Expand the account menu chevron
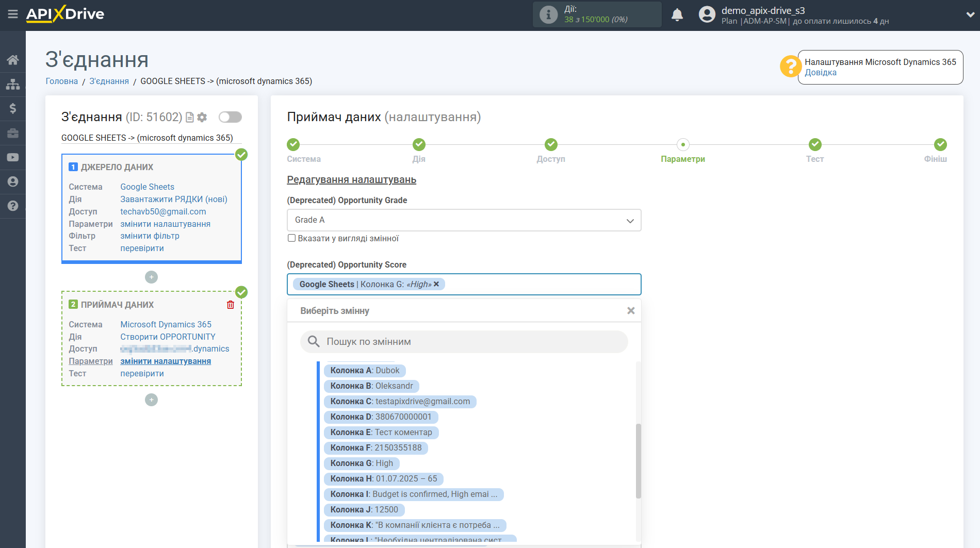Viewport: 980px width, 548px height. pyautogui.click(x=970, y=15)
